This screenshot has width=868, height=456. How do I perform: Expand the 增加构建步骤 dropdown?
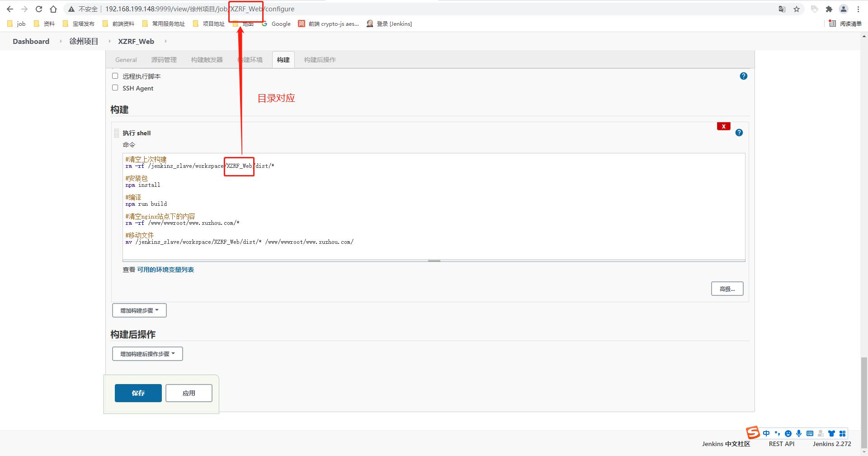pos(139,310)
